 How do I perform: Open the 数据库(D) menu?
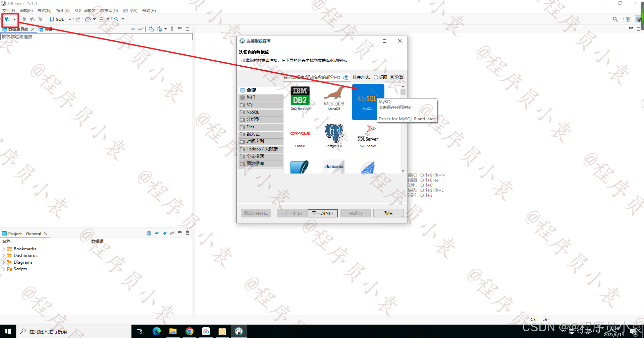(109, 11)
